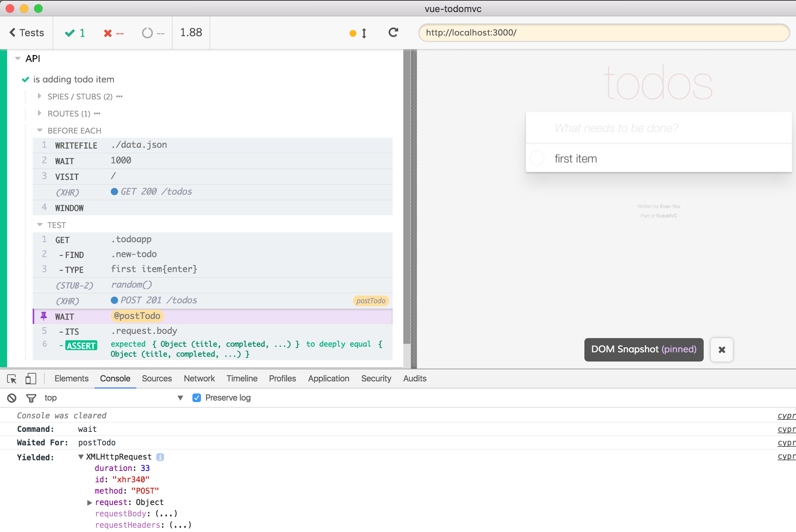
Task: Toggle device toolbar icon in DevTools
Action: coord(31,379)
